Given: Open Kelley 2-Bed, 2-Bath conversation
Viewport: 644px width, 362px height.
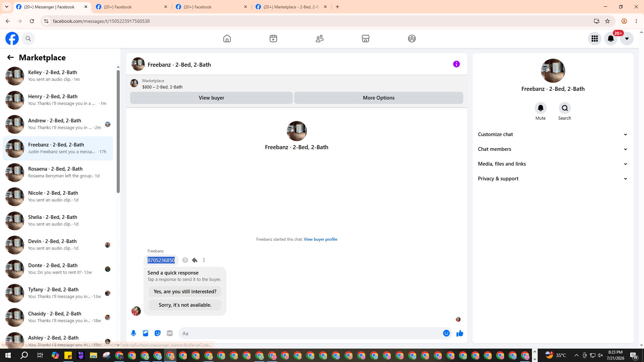Looking at the screenshot, I should 58,76.
